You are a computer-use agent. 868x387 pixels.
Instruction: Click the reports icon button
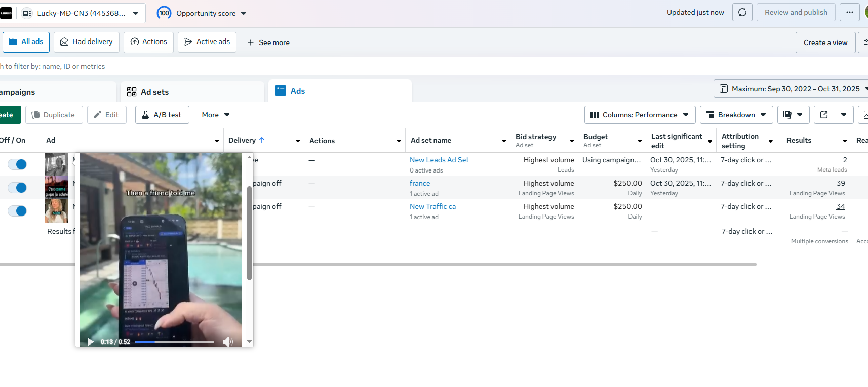pyautogui.click(x=794, y=115)
